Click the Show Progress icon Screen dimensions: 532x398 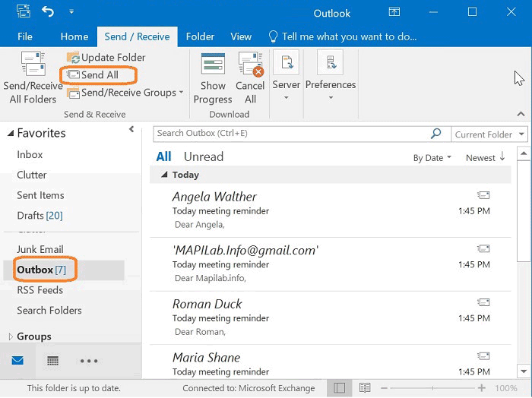tap(213, 63)
